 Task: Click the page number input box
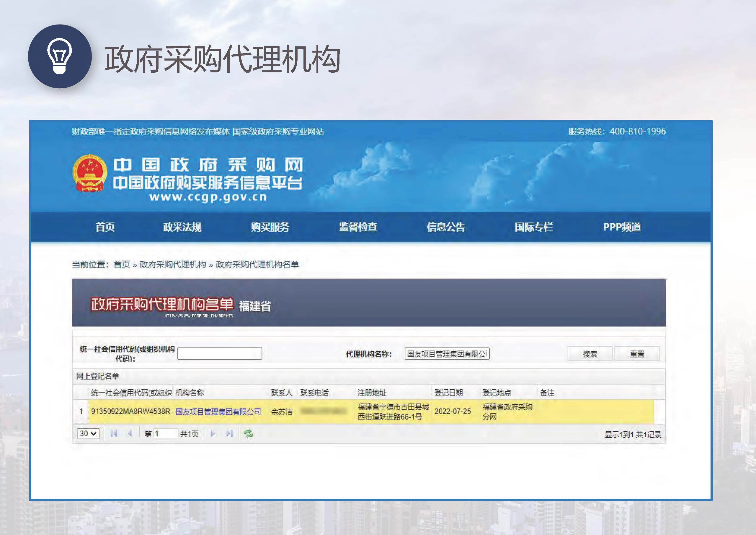(166, 434)
